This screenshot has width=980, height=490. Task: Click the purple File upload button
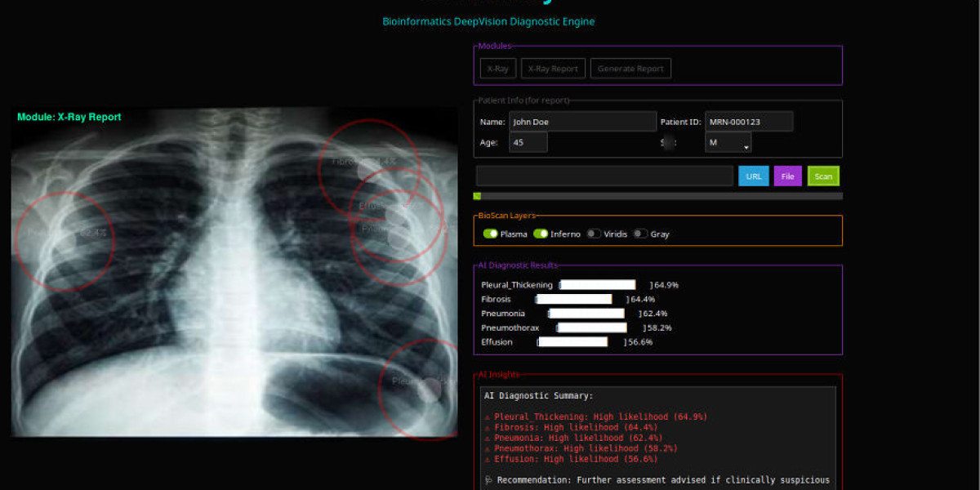tap(787, 176)
